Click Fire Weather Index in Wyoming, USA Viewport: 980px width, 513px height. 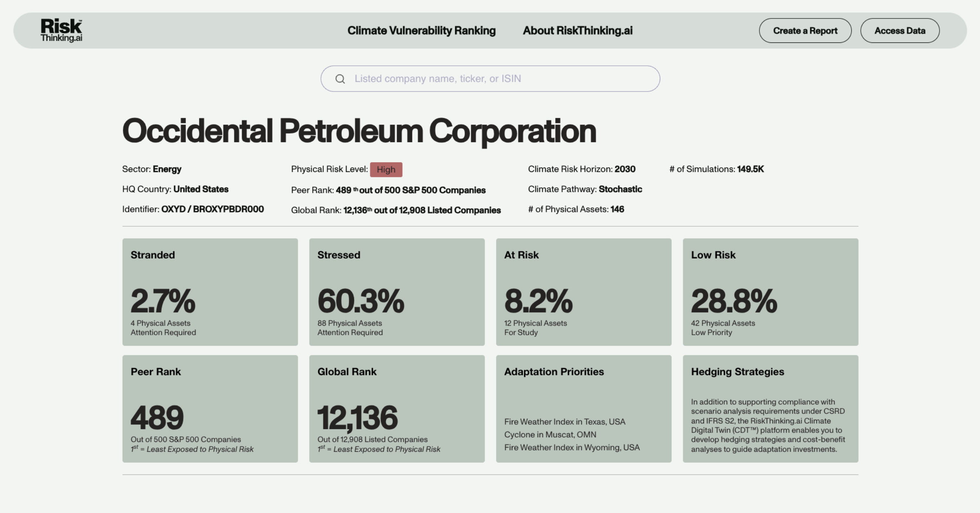(572, 448)
